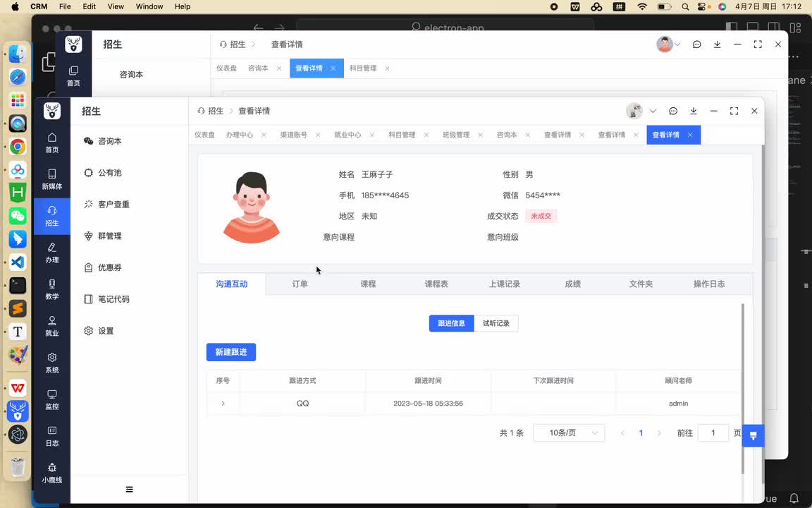Open 系统 settings module in sidebar
This screenshot has width=812, height=508.
click(51, 363)
